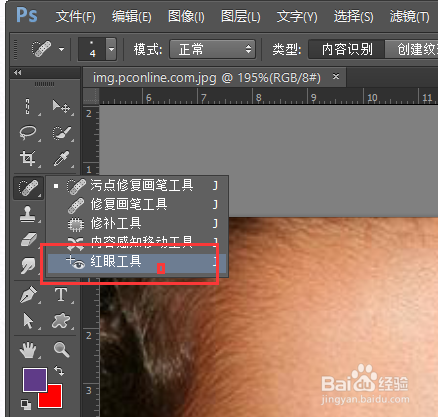Select the Eyedropper tool

(61, 158)
